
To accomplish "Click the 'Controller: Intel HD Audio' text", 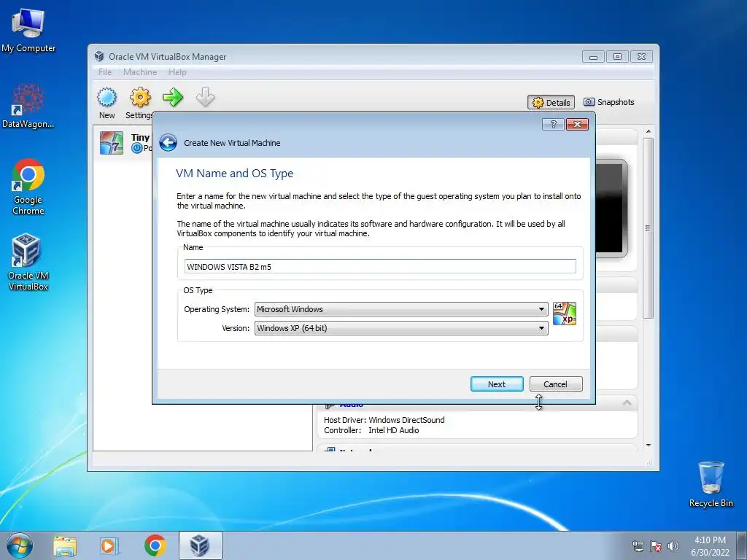I will click(371, 430).
